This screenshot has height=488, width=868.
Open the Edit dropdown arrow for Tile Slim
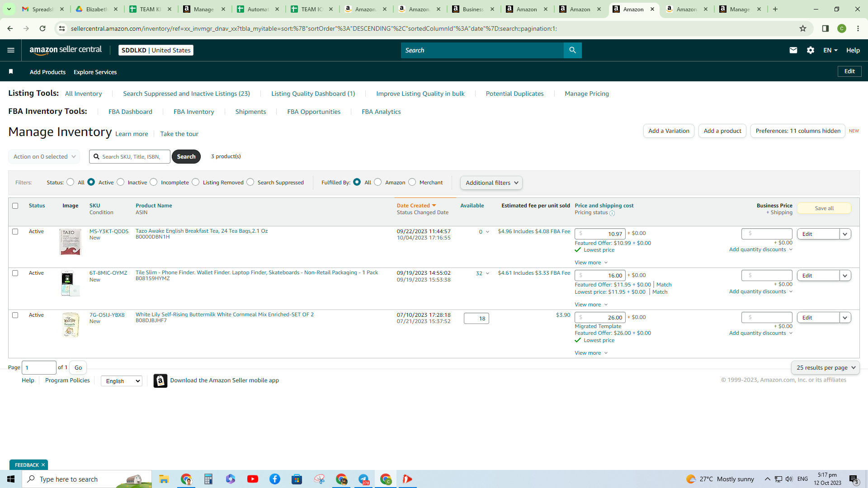click(x=845, y=276)
